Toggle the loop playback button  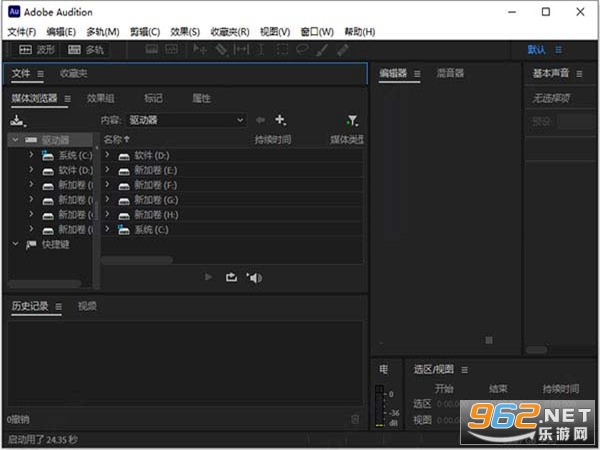point(232,277)
